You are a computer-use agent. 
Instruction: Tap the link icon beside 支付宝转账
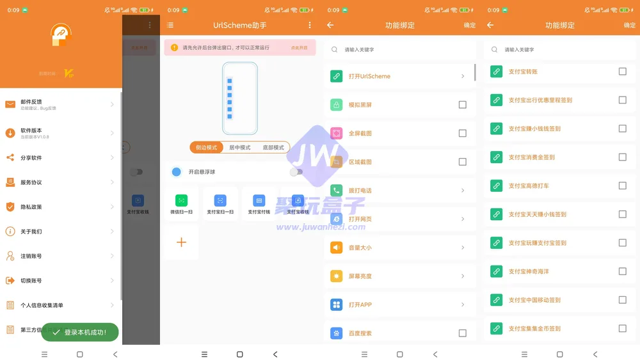[497, 72]
